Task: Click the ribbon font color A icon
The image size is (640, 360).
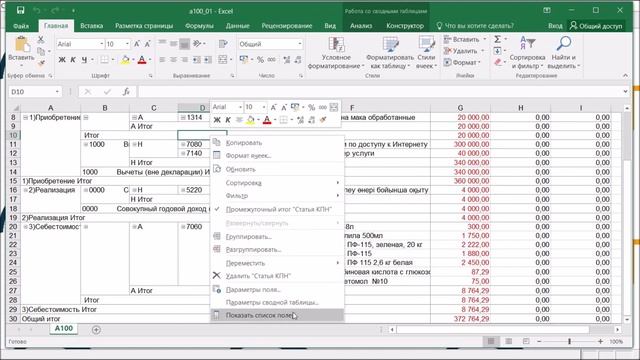Action: click(142, 60)
